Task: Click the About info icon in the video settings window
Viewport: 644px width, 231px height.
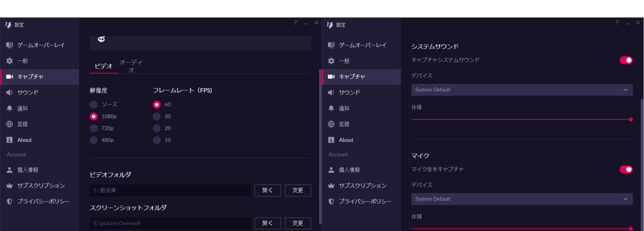Action: click(x=10, y=140)
